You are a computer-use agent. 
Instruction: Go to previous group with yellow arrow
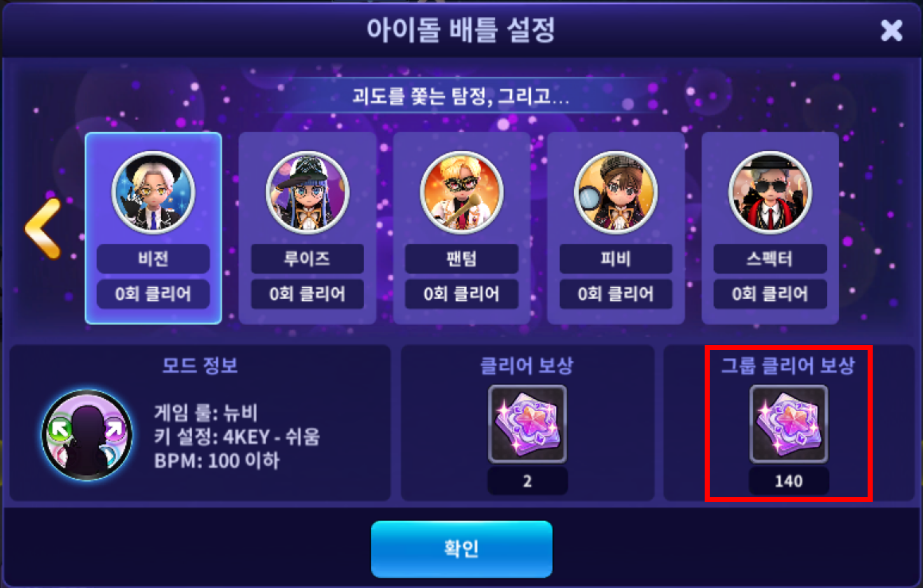coord(43,228)
